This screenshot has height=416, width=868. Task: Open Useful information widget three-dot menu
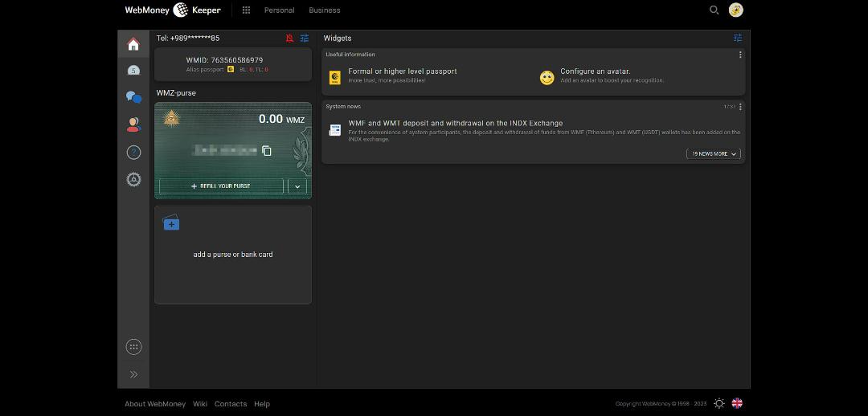coord(740,55)
